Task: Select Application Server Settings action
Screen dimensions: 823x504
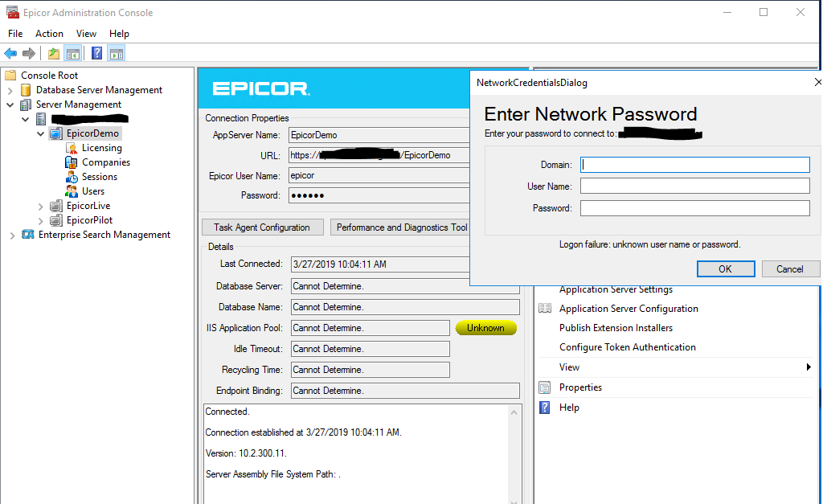Action: point(616,289)
